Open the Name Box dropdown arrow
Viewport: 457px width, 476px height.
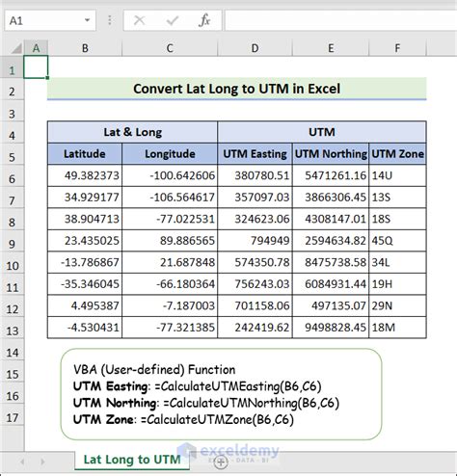(x=87, y=20)
